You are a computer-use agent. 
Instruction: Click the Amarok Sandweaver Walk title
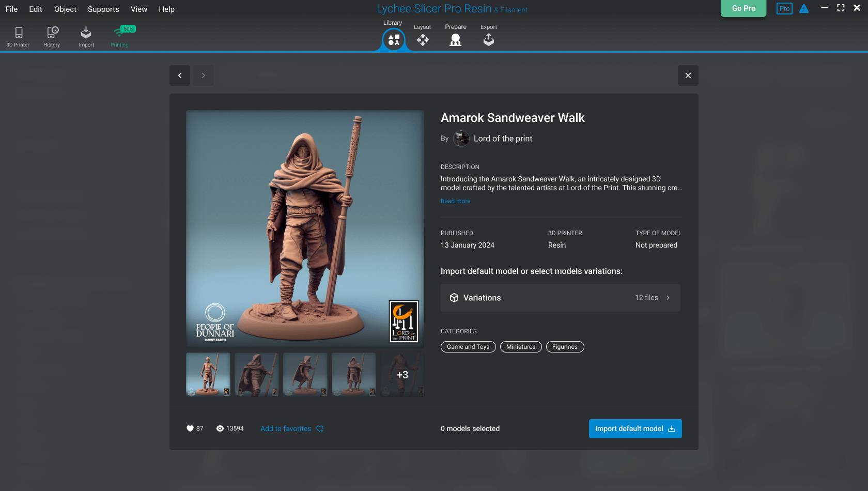pyautogui.click(x=513, y=118)
